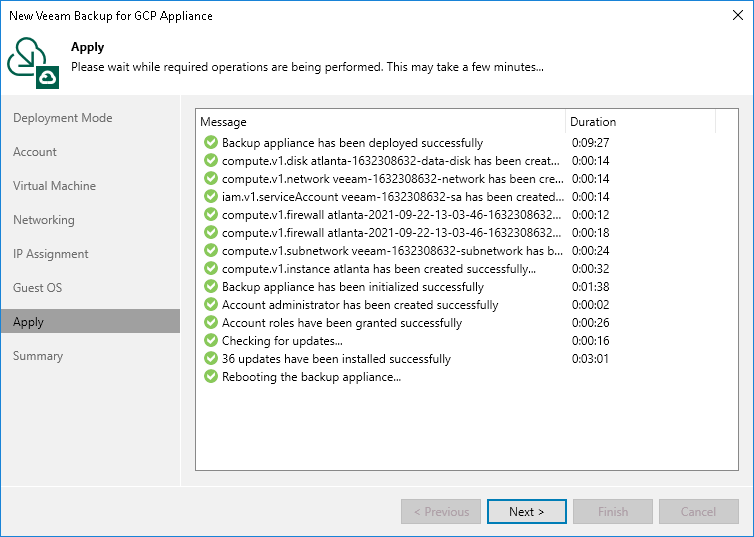The image size is (754, 537).
Task: Select the Apply step
Action: click(90, 321)
